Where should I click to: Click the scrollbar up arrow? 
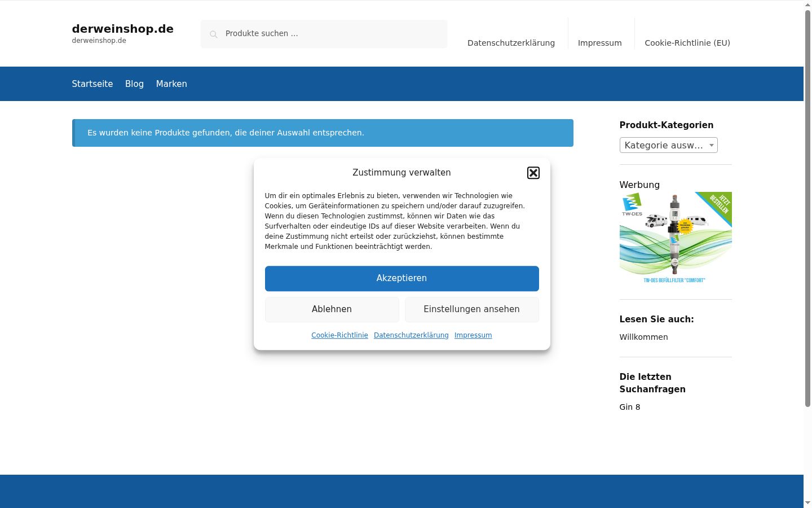pos(807,4)
